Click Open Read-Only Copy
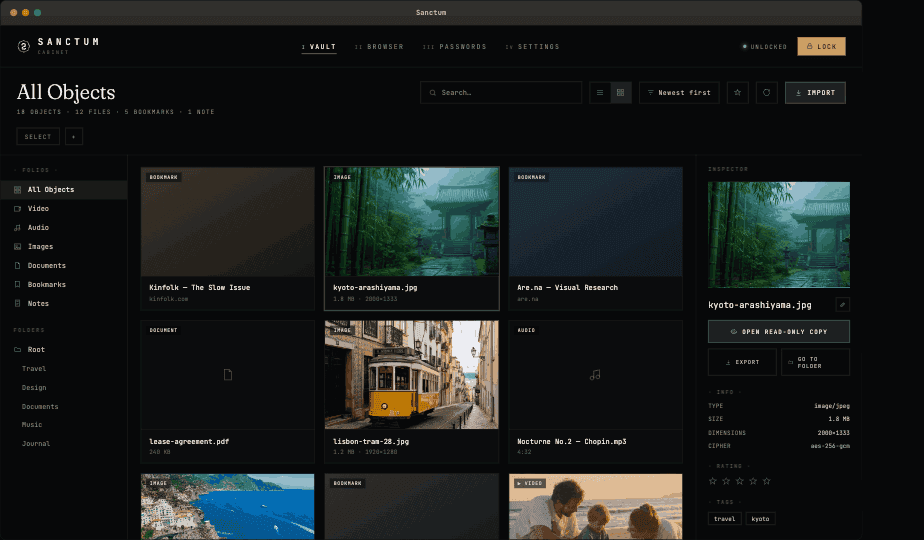This screenshot has width=924, height=540. pyautogui.click(x=778, y=332)
